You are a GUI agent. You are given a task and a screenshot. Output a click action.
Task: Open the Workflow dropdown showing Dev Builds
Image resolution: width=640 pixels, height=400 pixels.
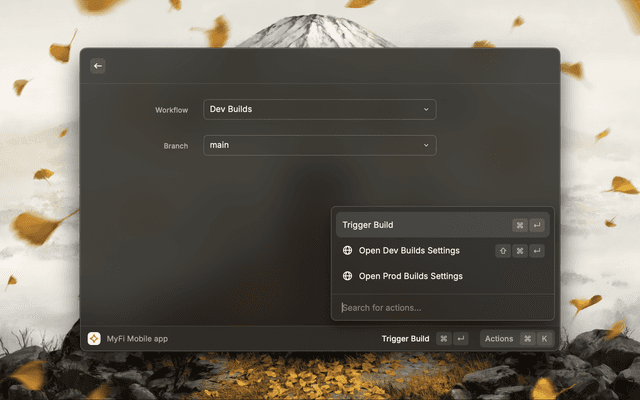pos(319,109)
